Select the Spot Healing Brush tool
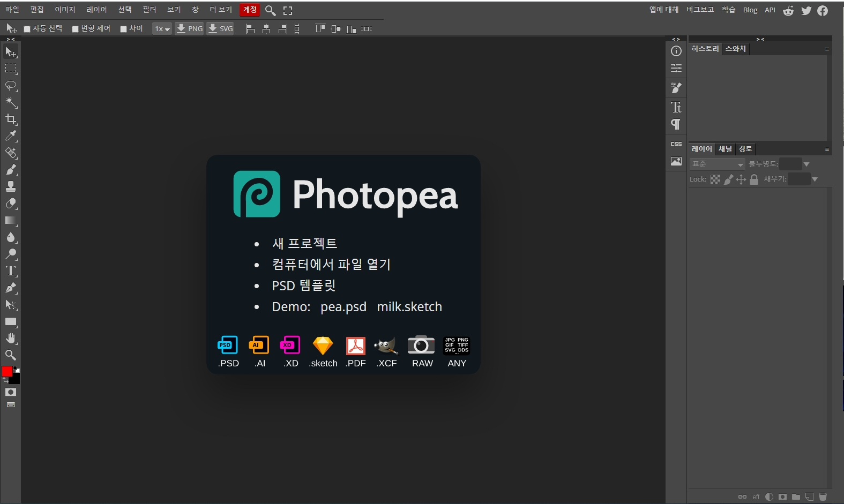Image resolution: width=844 pixels, height=504 pixels. [11, 153]
